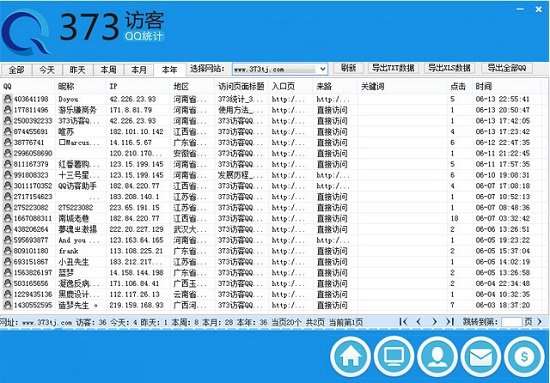Click the QQ avatar icon for 403641198
Image resolution: width=550 pixels, height=383 pixels.
click(7, 99)
